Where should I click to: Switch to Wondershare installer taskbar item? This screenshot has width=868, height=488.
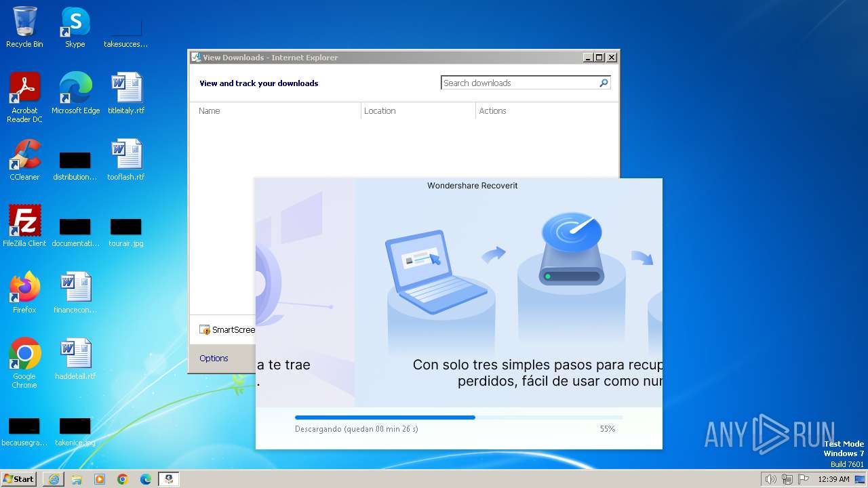169,479
